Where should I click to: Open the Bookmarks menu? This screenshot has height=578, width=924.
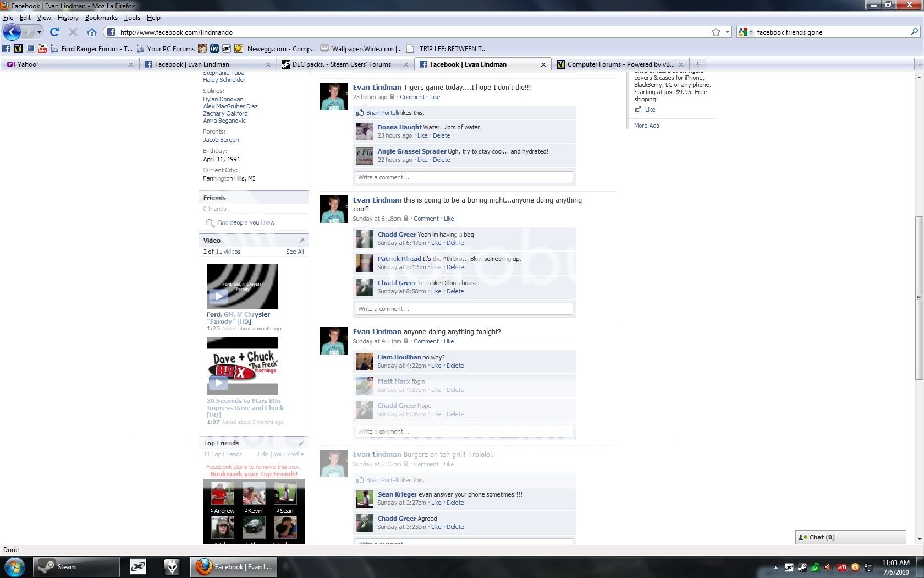tap(101, 18)
